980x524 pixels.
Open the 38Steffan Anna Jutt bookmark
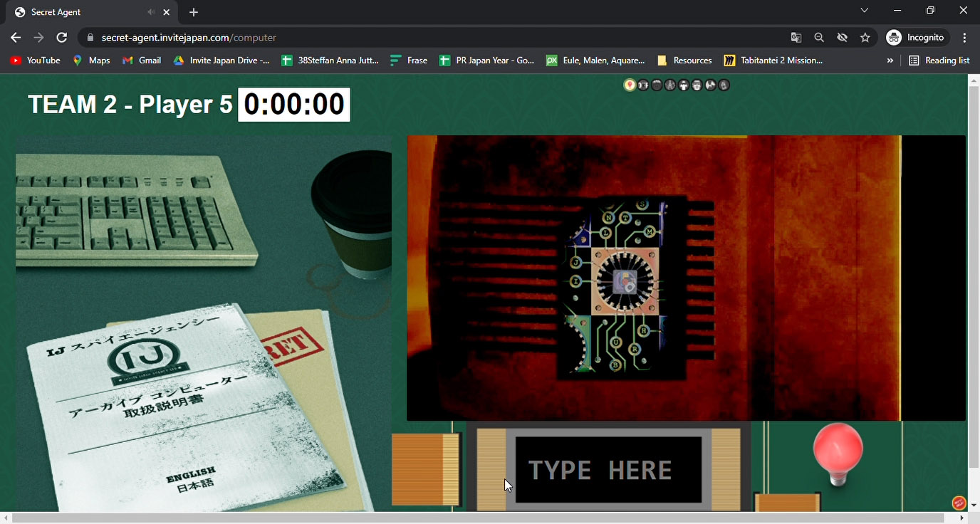tap(330, 61)
